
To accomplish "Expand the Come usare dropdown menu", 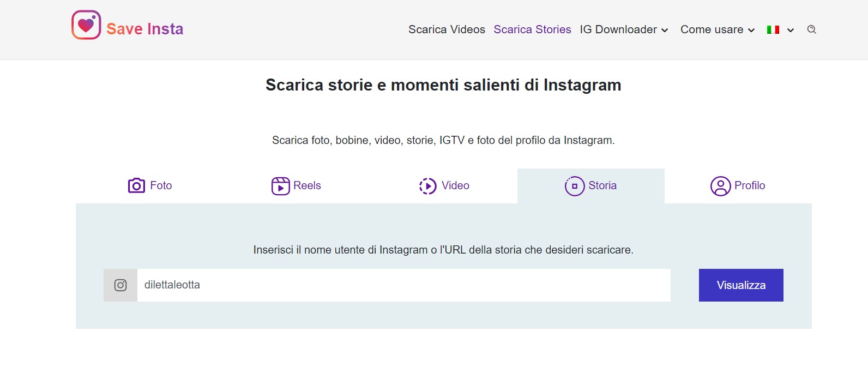I will tap(718, 29).
